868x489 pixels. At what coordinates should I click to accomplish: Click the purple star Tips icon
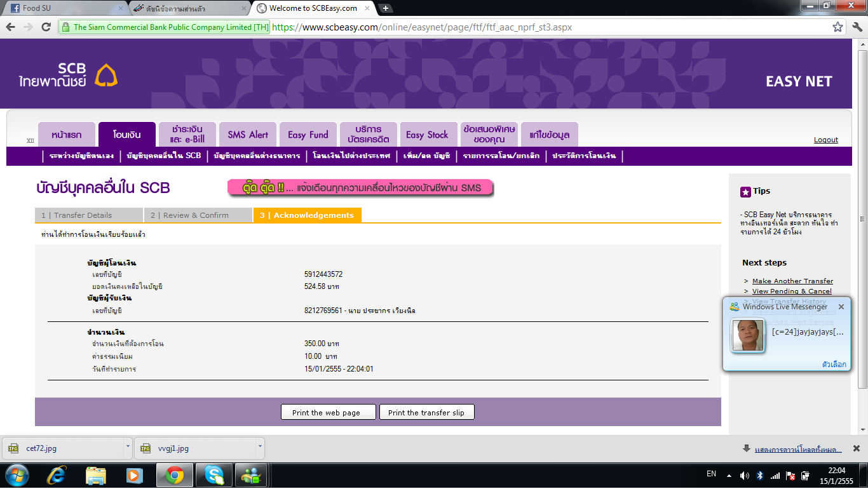pyautogui.click(x=746, y=192)
